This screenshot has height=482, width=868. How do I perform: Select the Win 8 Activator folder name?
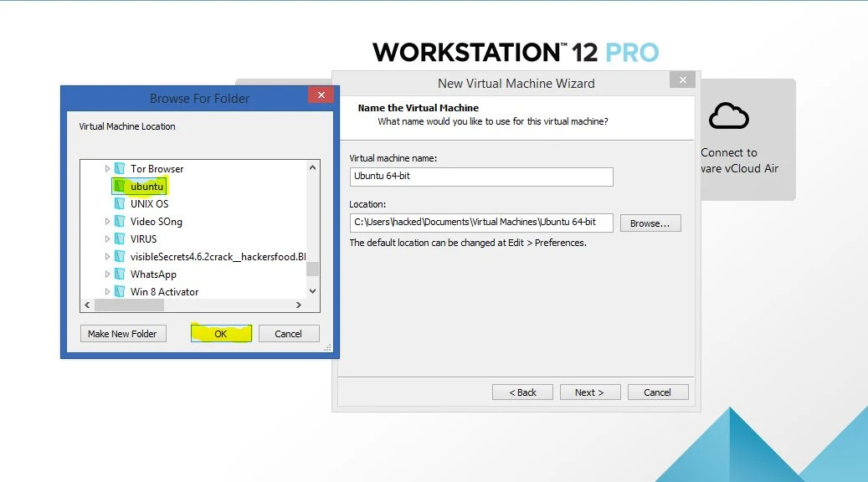(164, 292)
